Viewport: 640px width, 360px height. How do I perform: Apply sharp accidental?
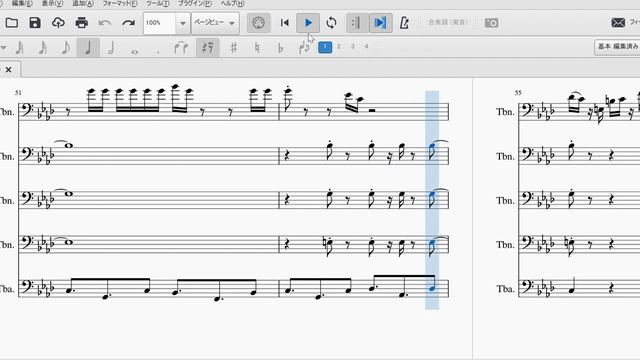tap(233, 48)
